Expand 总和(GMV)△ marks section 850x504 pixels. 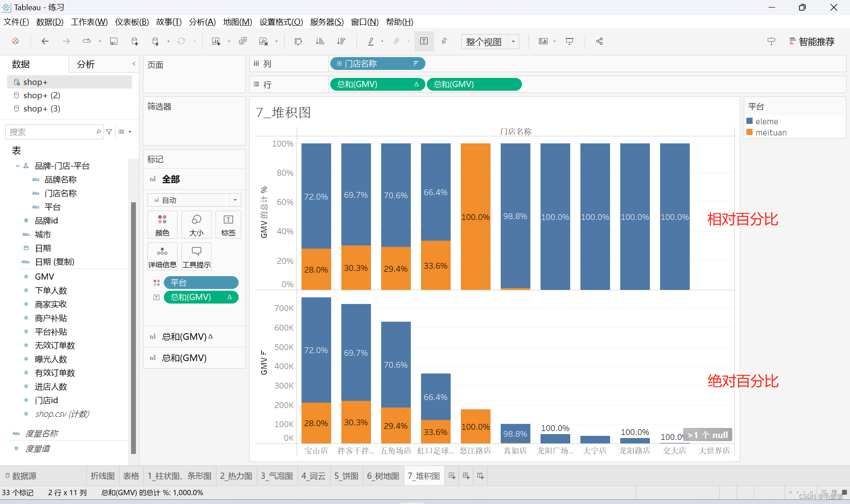[194, 337]
